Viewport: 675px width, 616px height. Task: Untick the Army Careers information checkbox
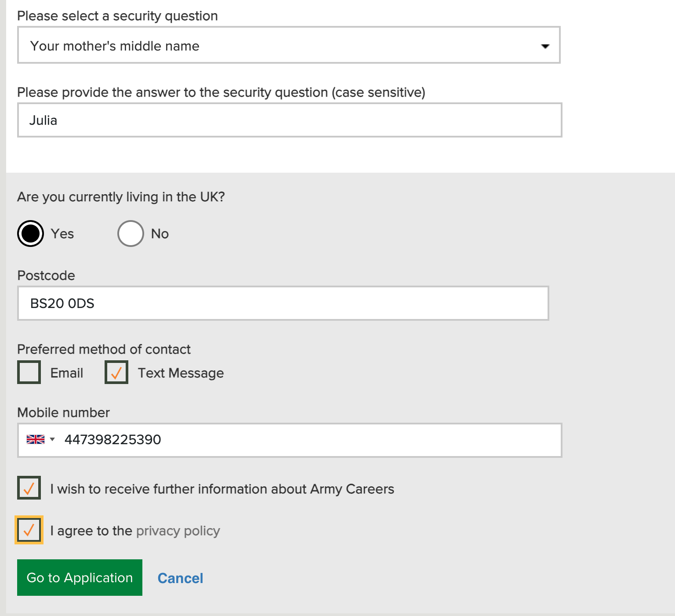click(x=29, y=488)
